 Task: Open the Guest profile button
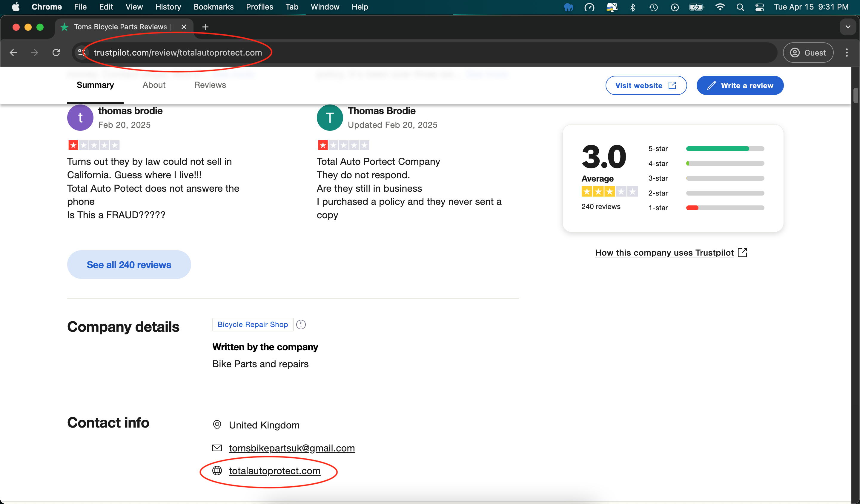(x=808, y=53)
